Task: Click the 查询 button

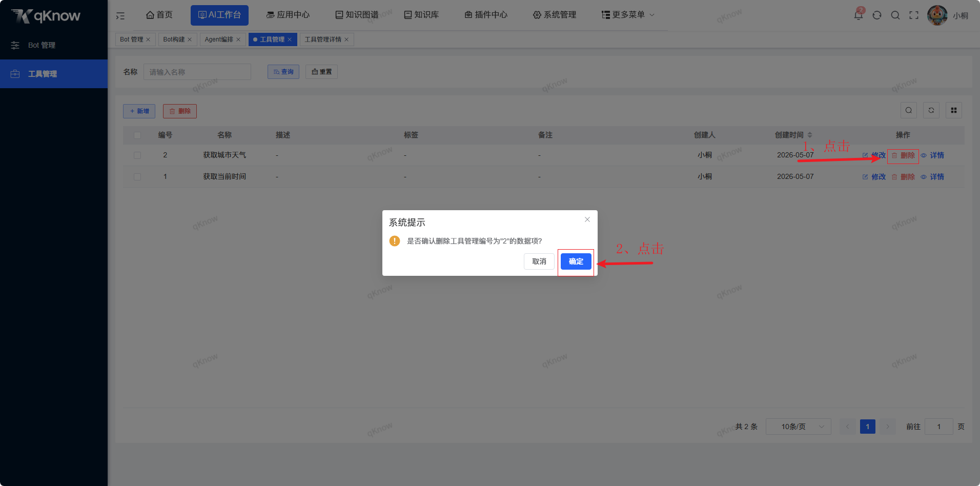Action: point(283,72)
